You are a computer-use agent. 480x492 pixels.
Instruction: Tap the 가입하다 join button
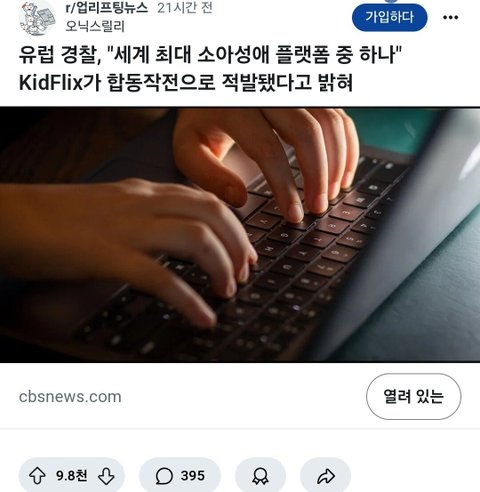point(390,17)
